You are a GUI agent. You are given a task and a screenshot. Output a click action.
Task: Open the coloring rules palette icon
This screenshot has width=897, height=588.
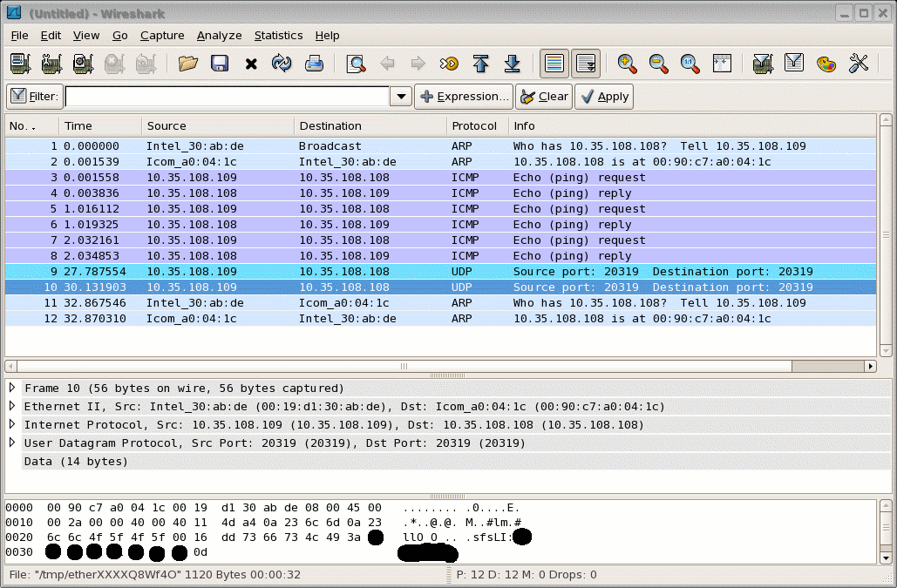coord(826,64)
